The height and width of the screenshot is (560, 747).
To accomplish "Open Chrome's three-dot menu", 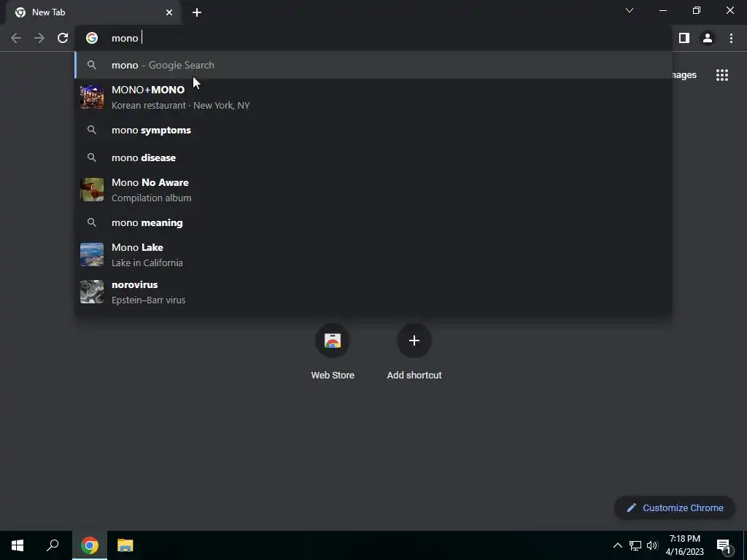I will click(x=731, y=38).
